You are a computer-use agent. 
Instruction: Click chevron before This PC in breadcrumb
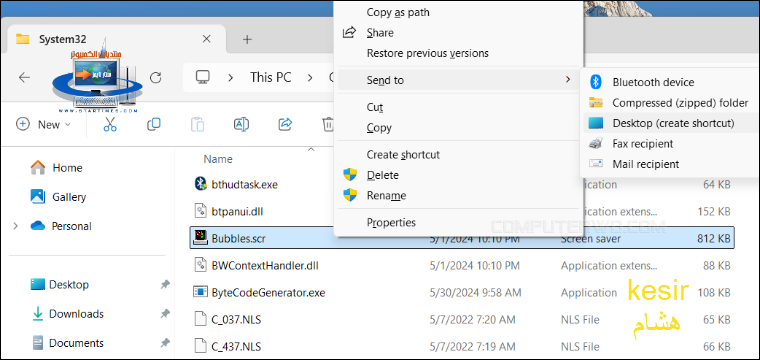230,78
